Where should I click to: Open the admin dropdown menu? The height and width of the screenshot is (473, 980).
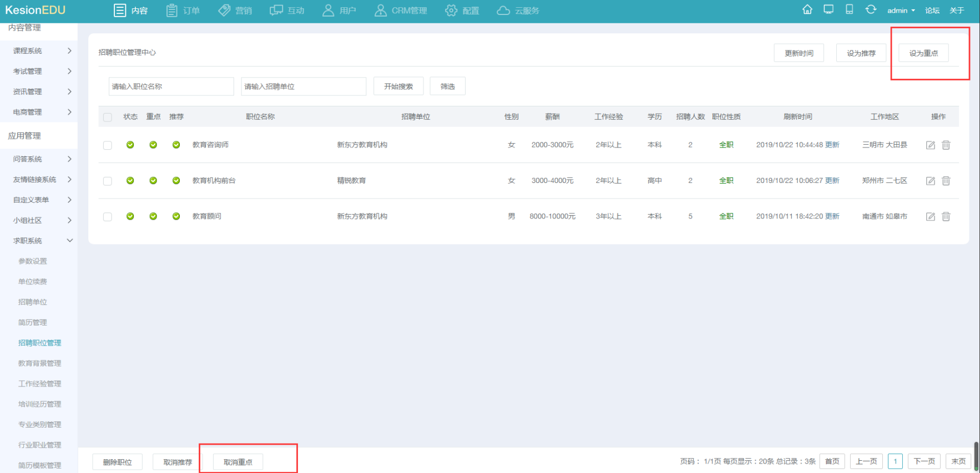click(x=901, y=11)
